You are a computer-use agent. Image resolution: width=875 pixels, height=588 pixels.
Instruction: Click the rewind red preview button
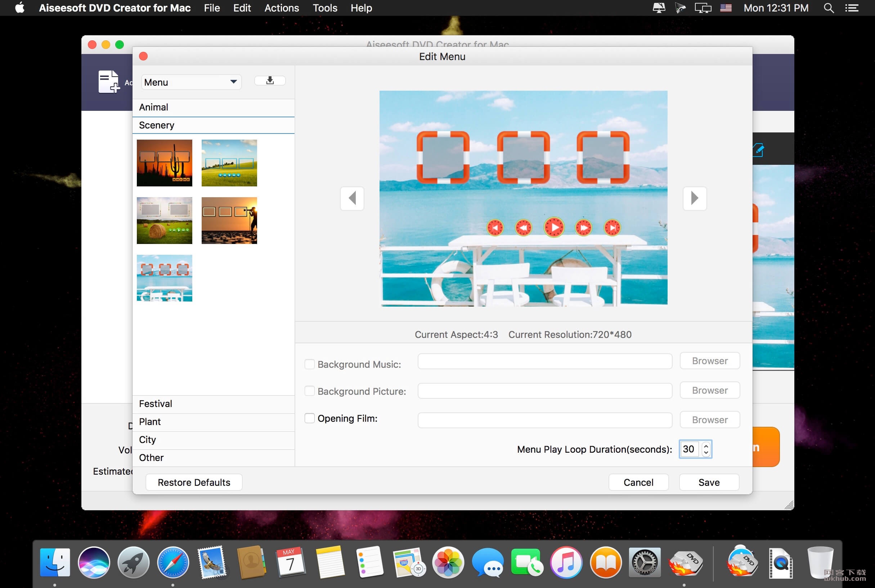(x=524, y=228)
